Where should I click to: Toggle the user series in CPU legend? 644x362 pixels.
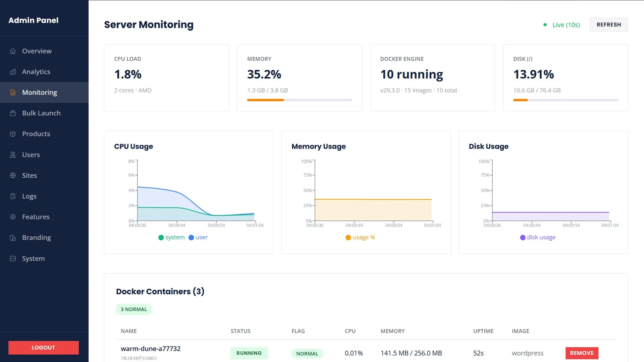point(198,237)
